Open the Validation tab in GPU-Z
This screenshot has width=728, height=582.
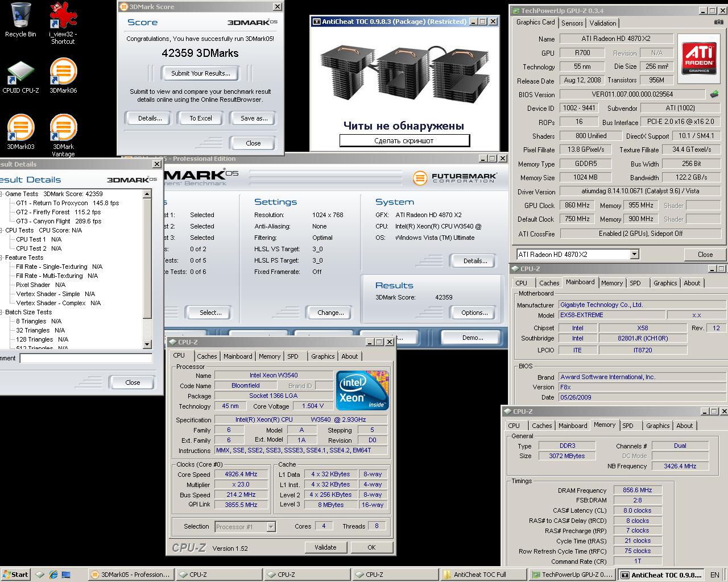(x=602, y=23)
